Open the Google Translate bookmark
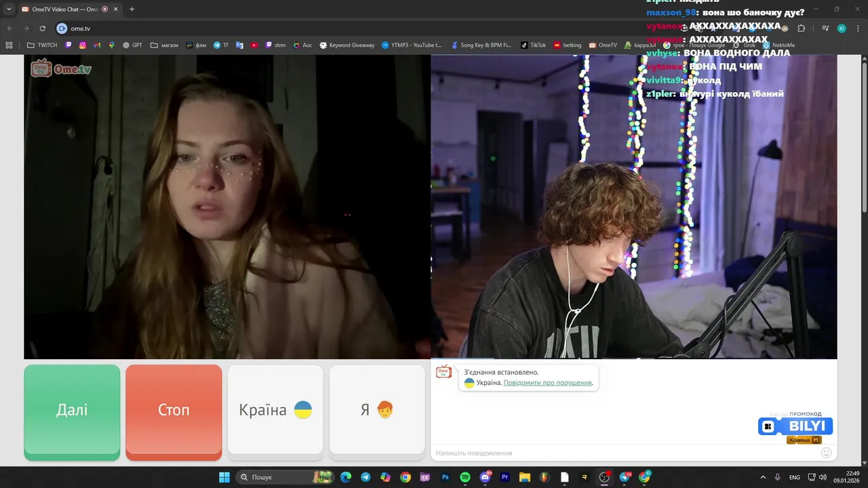Viewport: 868px width, 488px height. (x=239, y=45)
